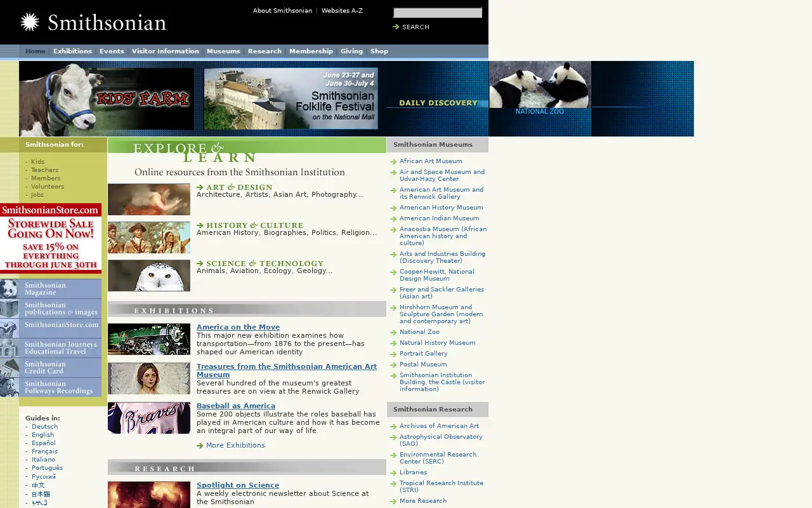Click the Art & Design arrow heading
The width and height of the screenshot is (812, 508).
click(235, 187)
